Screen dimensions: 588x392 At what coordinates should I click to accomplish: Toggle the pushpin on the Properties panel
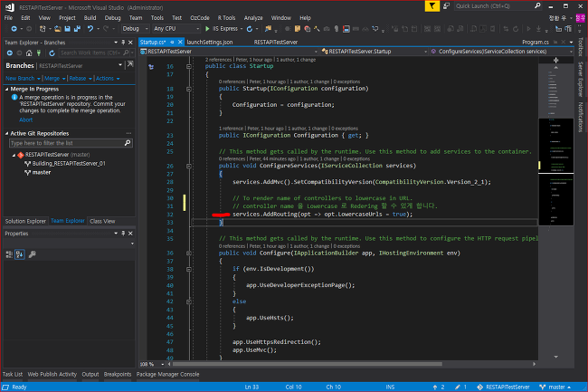coord(123,234)
